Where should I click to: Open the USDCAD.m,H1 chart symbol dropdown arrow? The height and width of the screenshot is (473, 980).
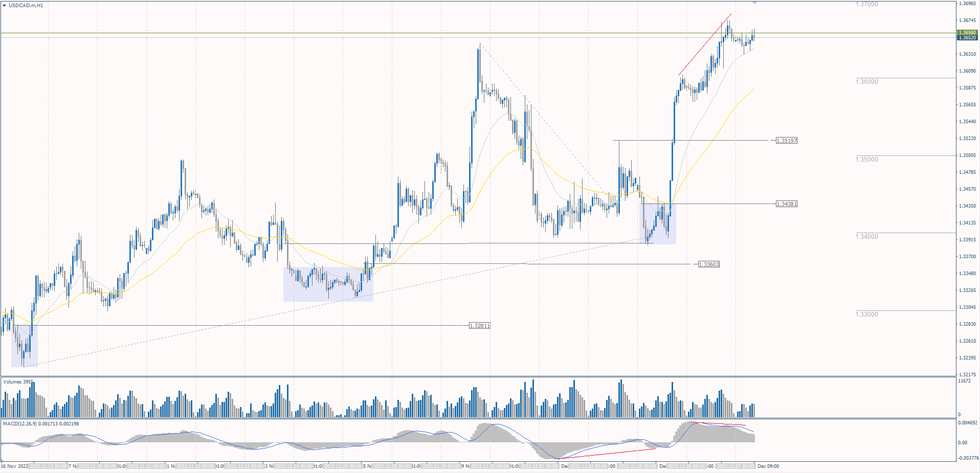click(5, 5)
